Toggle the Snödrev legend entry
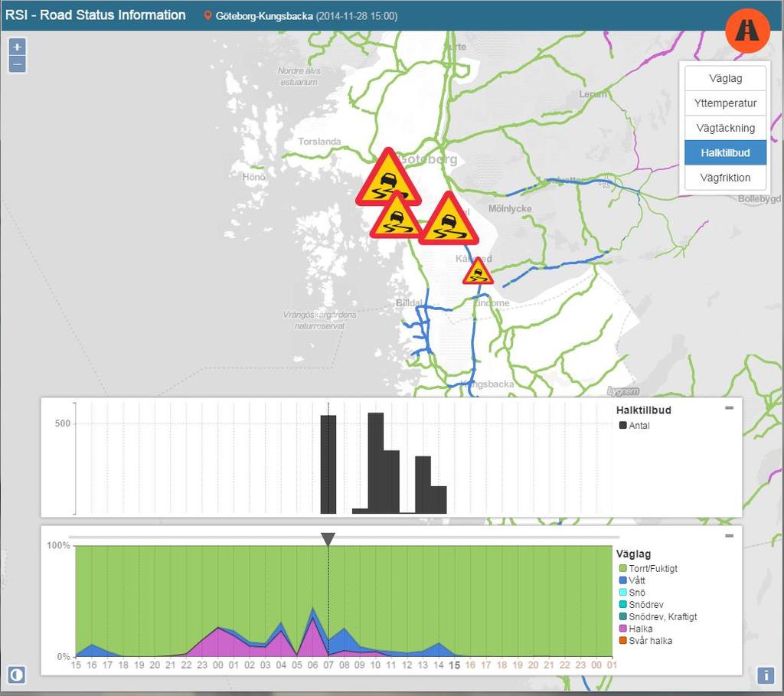Image resolution: width=784 pixels, height=696 pixels. pos(641,604)
